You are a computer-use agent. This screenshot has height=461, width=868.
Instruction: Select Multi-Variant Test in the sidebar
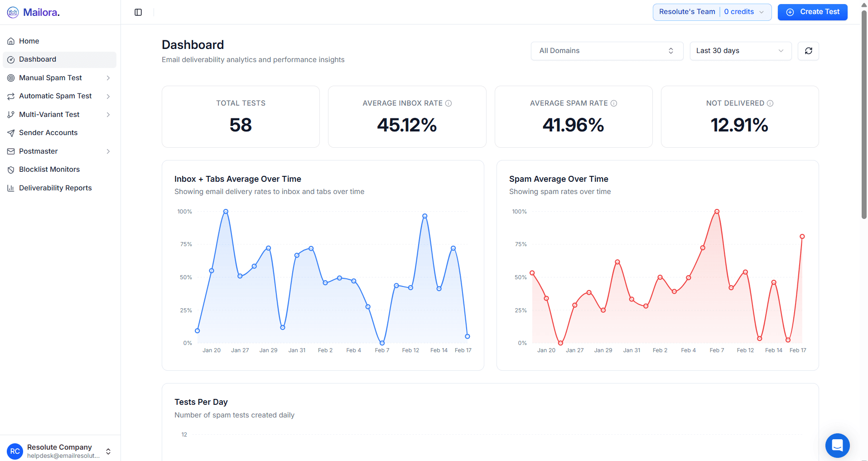click(x=49, y=114)
